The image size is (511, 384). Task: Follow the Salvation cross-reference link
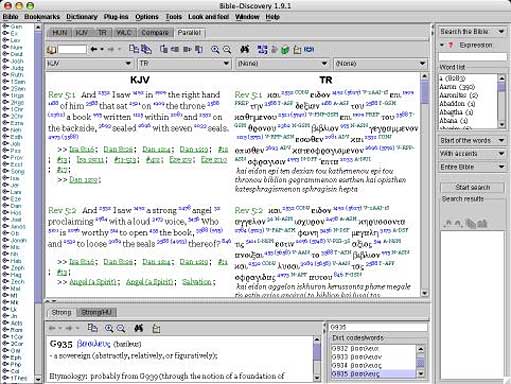(x=197, y=282)
